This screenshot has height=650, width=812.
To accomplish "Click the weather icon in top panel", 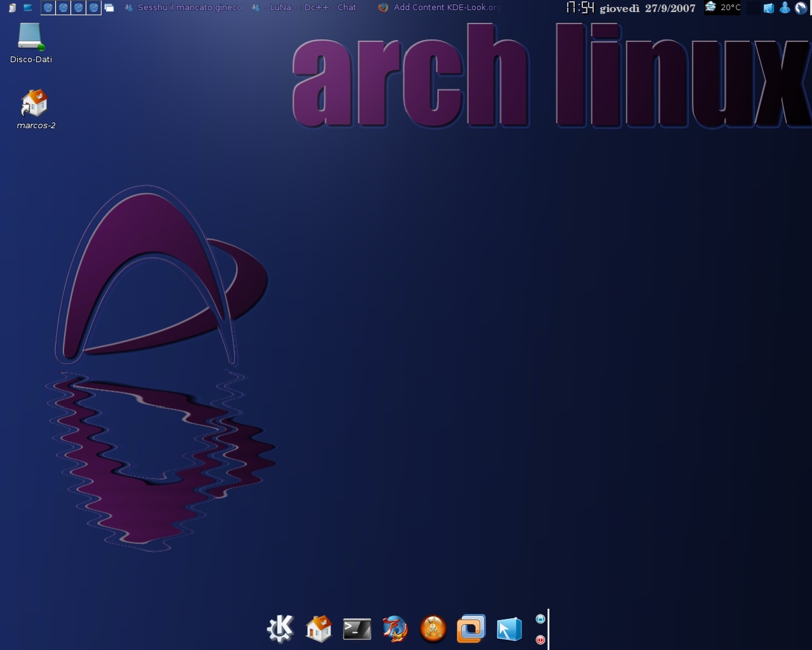I will 710,7.
